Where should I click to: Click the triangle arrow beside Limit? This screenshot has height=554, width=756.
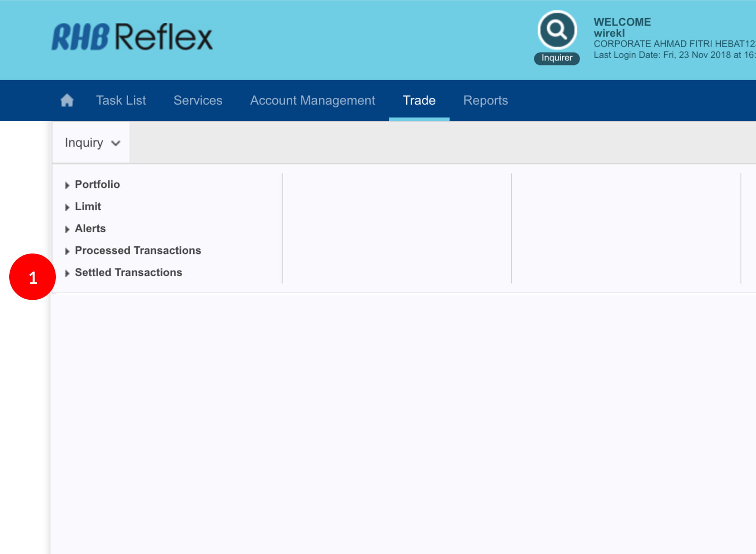click(x=67, y=207)
